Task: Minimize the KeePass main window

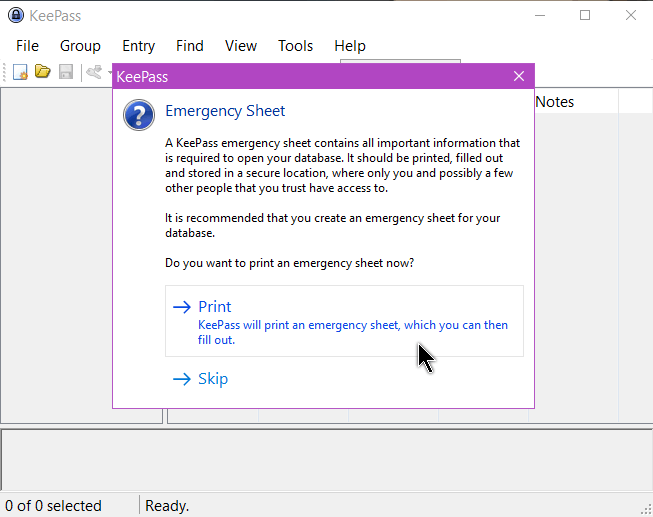Action: coord(540,15)
